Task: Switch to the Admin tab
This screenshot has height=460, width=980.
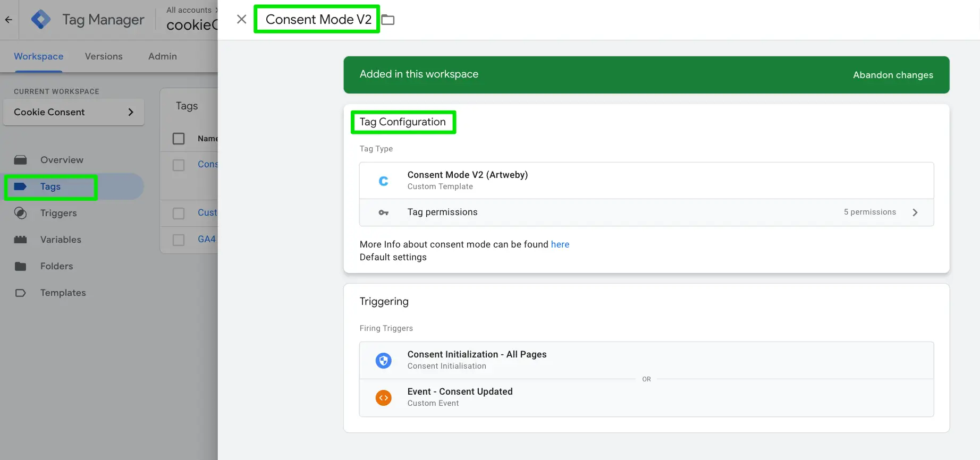Action: (163, 56)
